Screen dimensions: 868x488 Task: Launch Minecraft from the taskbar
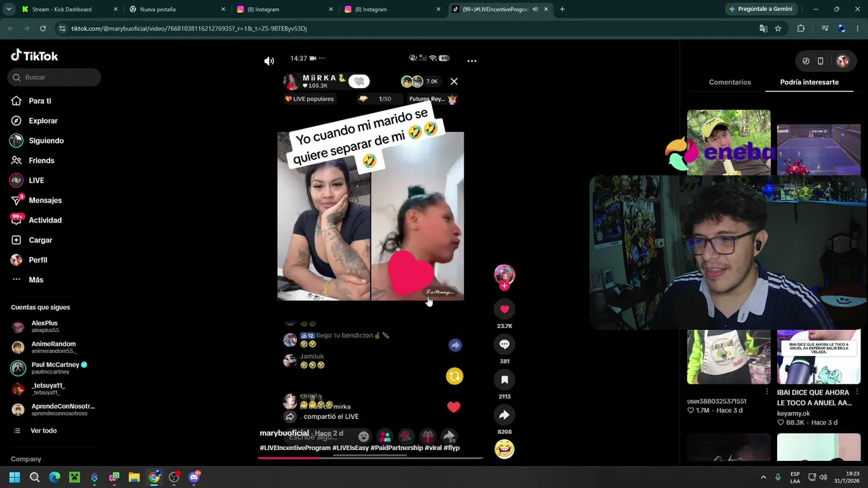pyautogui.click(x=75, y=477)
